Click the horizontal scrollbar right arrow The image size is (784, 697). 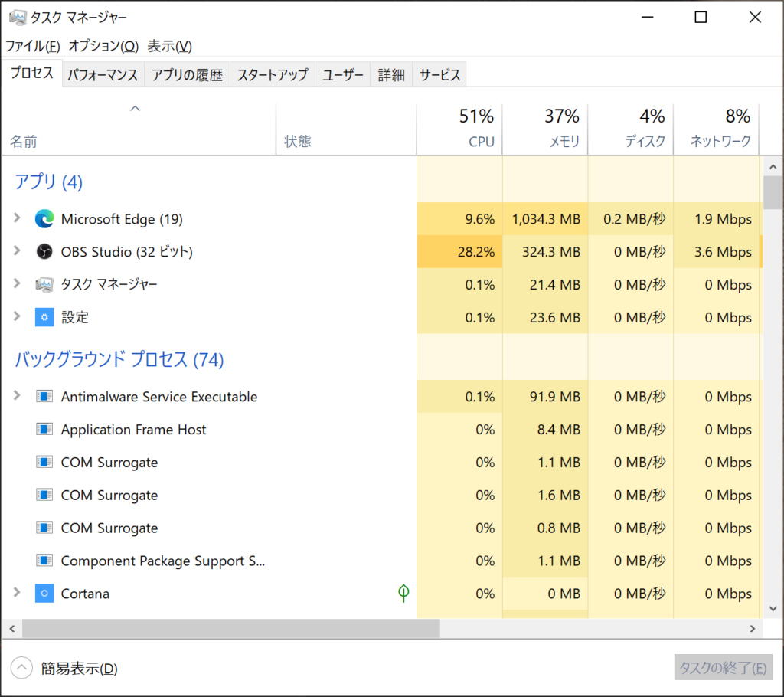[753, 629]
